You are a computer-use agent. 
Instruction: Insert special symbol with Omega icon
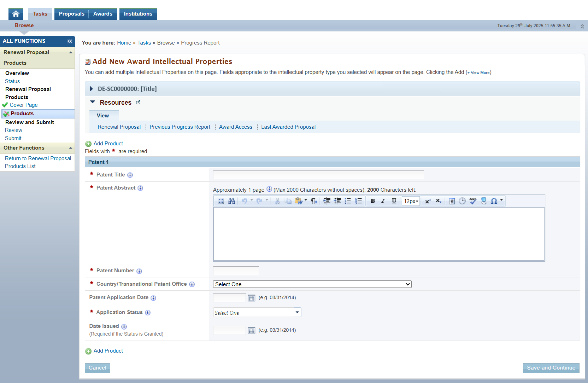click(494, 201)
